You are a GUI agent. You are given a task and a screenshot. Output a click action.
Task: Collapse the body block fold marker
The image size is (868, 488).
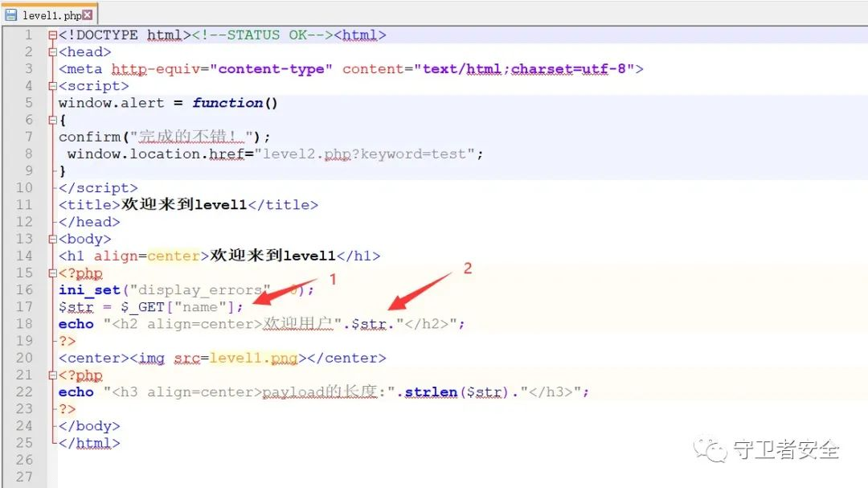coord(53,239)
